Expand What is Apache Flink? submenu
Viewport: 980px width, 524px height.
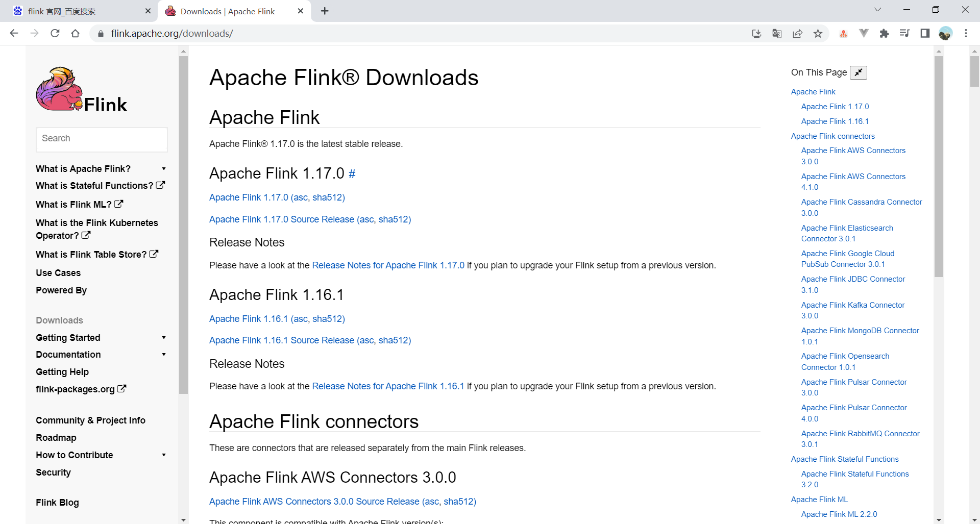pos(164,169)
